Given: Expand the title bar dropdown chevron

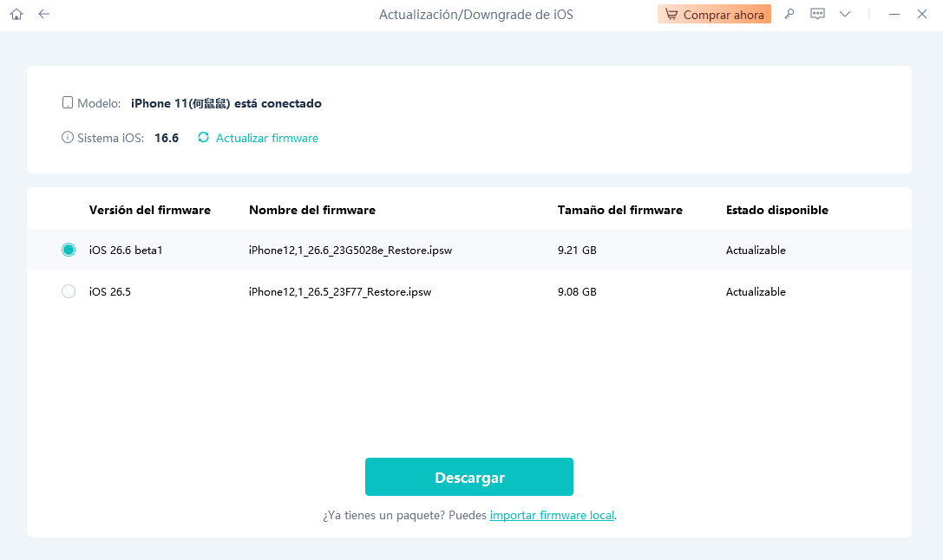Looking at the screenshot, I should click(x=845, y=14).
